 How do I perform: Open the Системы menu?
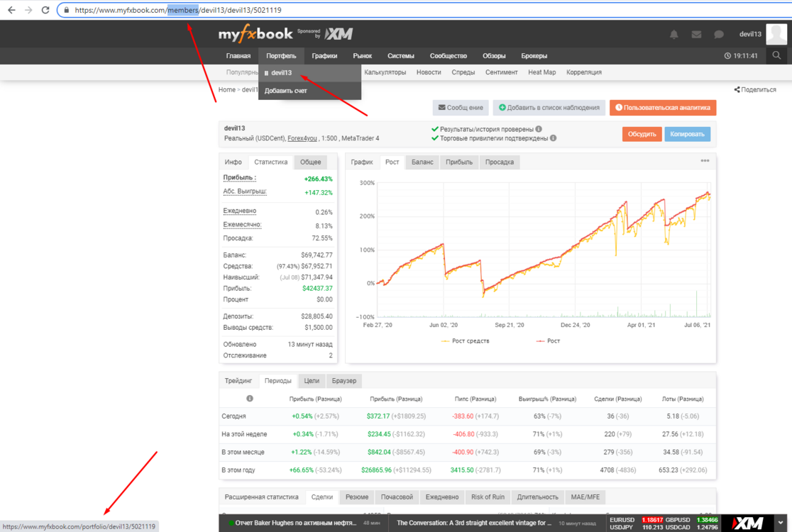pos(400,56)
